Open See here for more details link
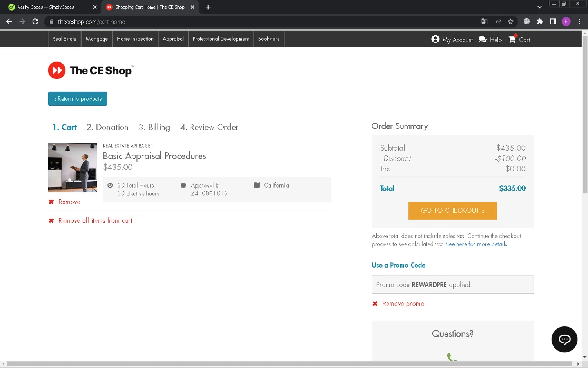 [477, 244]
